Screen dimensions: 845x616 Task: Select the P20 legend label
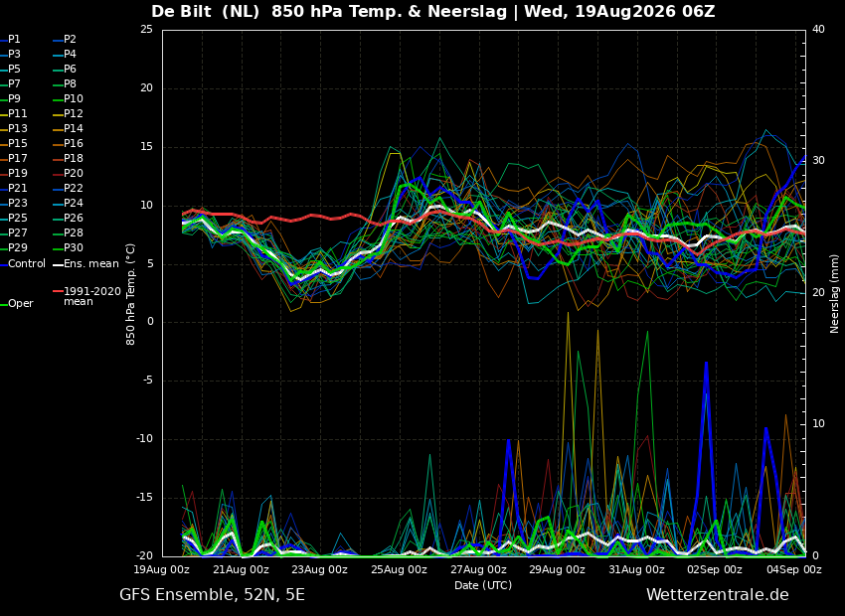click(x=69, y=174)
